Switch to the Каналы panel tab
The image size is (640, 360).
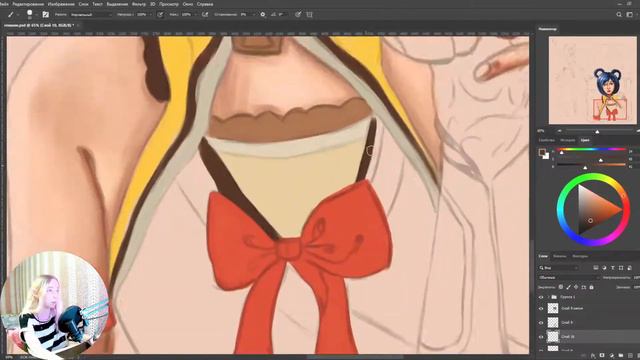point(560,256)
